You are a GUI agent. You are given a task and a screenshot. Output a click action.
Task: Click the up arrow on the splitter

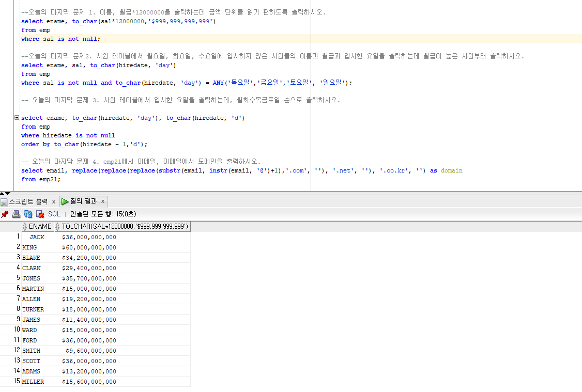pos(3,193)
